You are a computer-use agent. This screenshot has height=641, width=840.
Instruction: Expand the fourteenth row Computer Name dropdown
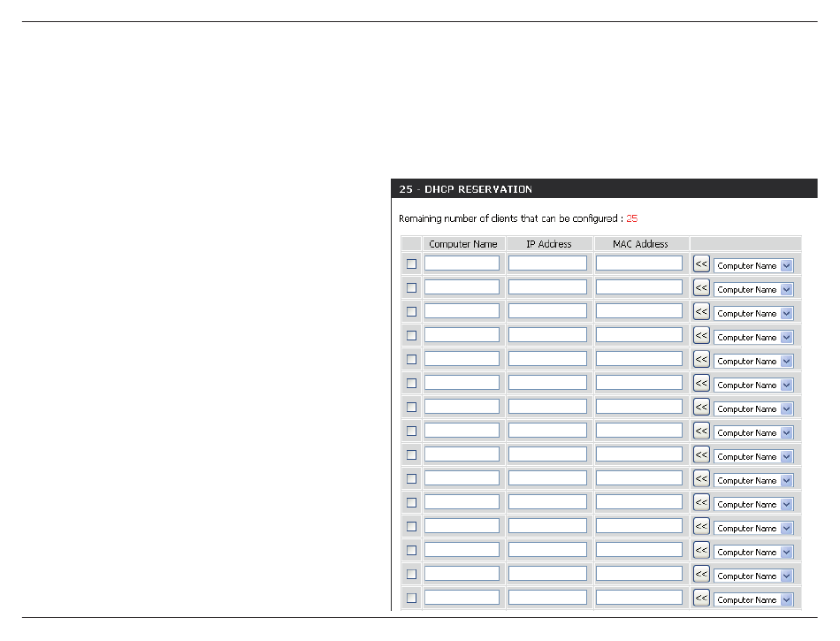click(753, 576)
